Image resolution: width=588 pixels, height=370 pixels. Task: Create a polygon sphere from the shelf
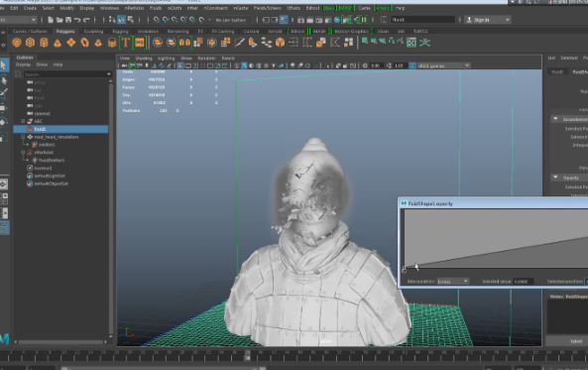[17, 43]
